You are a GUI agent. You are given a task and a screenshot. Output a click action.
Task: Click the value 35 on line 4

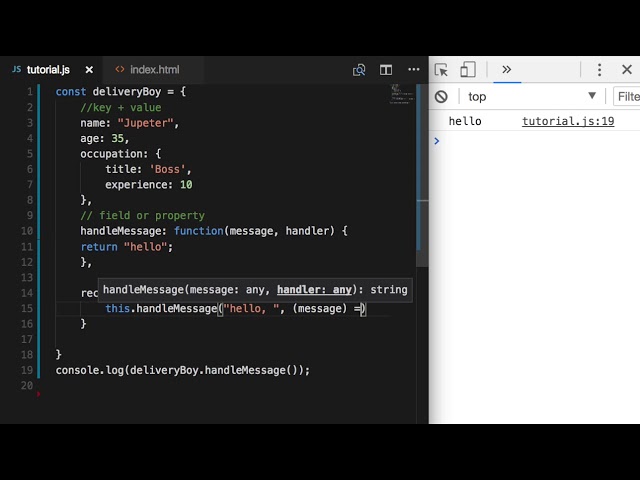(x=118, y=138)
